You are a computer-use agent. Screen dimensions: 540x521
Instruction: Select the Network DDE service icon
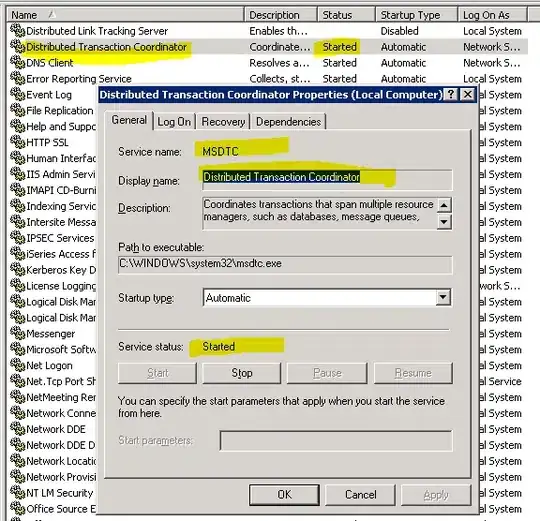click(x=18, y=428)
